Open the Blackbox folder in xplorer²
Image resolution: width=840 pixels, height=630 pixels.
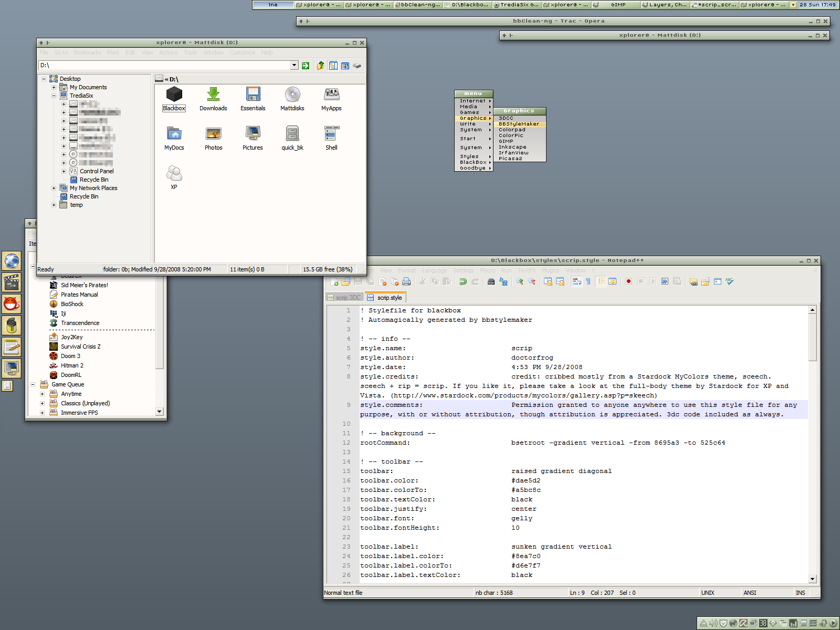coord(174,99)
